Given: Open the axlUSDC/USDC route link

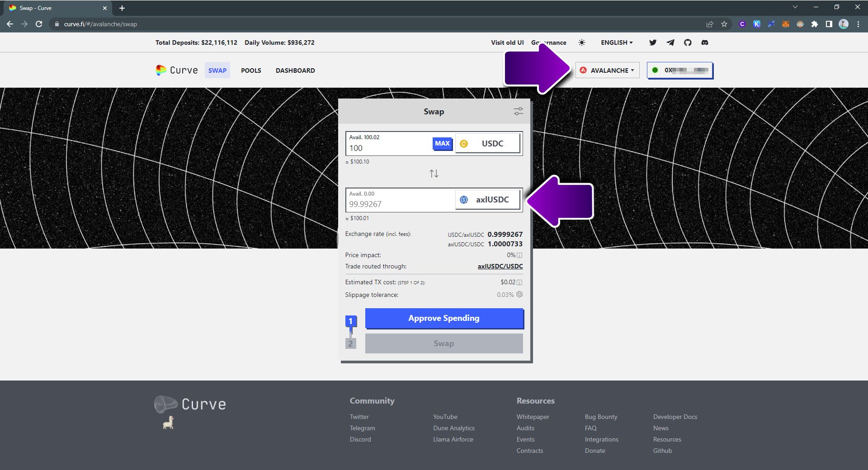Looking at the screenshot, I should 500,266.
